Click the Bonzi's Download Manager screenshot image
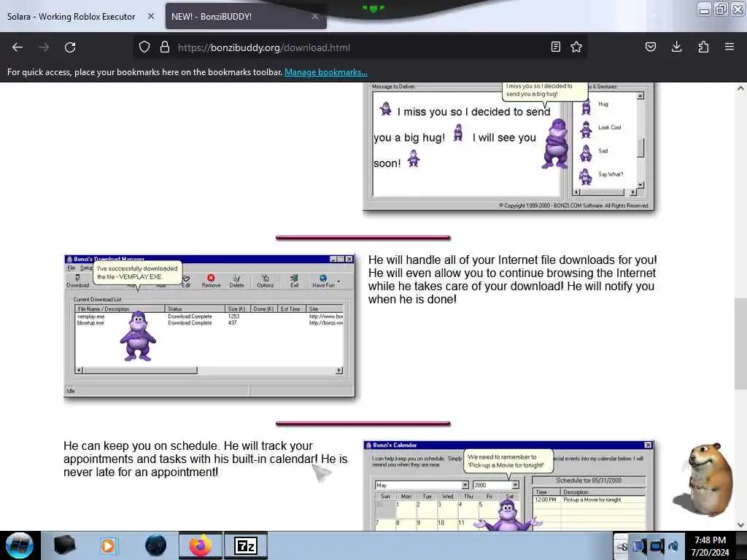The image size is (747, 560). click(209, 326)
